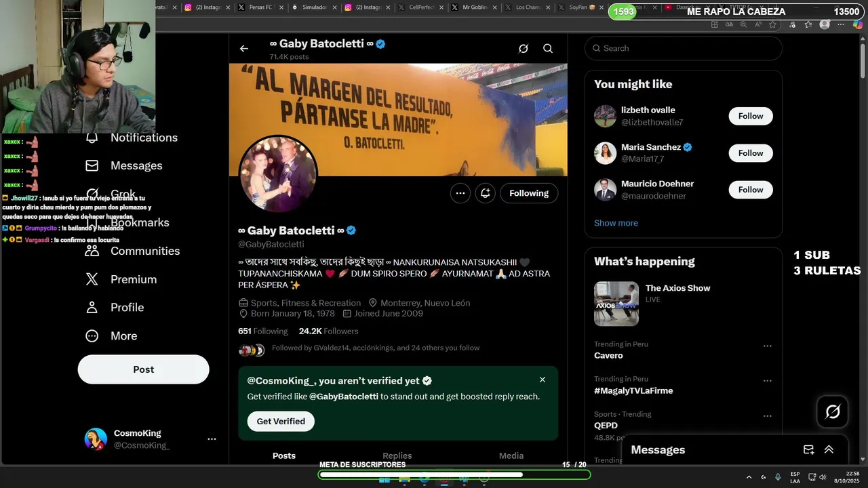This screenshot has width=868, height=488.
Task: Open the 22:58 clock and calendar
Action: [846, 477]
